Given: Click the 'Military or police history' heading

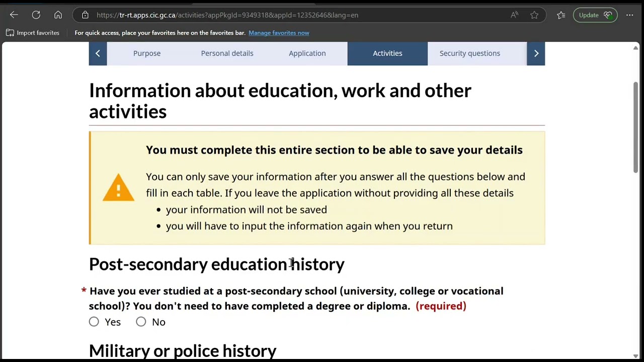Looking at the screenshot, I should point(183,350).
